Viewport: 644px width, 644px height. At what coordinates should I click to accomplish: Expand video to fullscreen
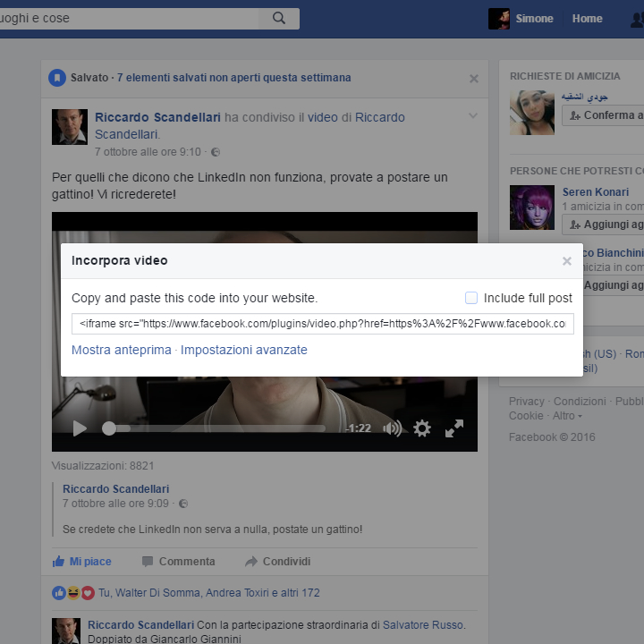454,428
